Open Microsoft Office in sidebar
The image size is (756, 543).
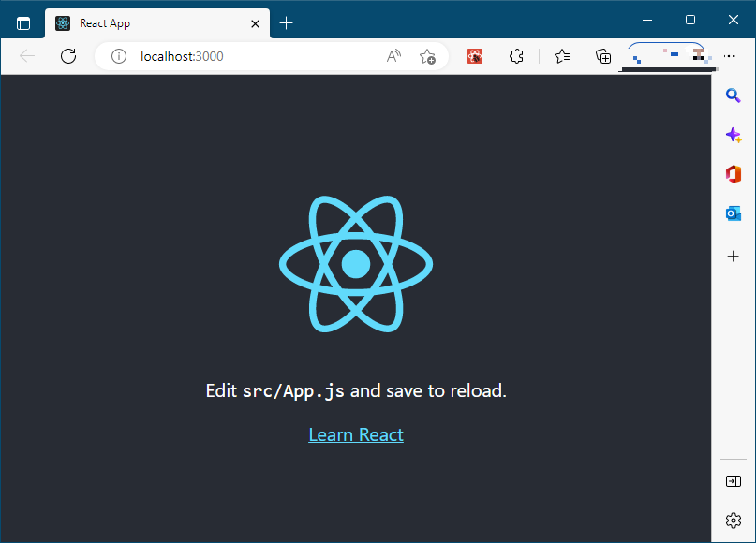point(734,174)
